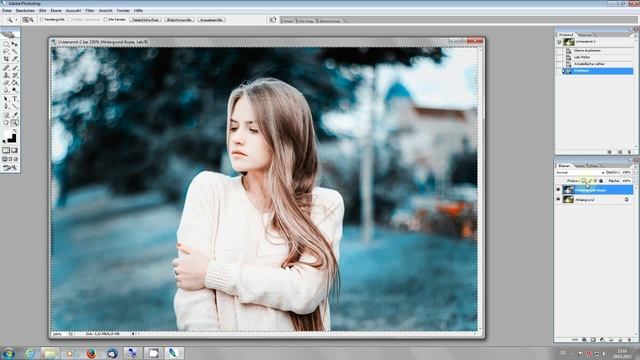Image resolution: width=640 pixels, height=360 pixels.
Task: Hide the Hintergrund layer
Action: (x=558, y=200)
